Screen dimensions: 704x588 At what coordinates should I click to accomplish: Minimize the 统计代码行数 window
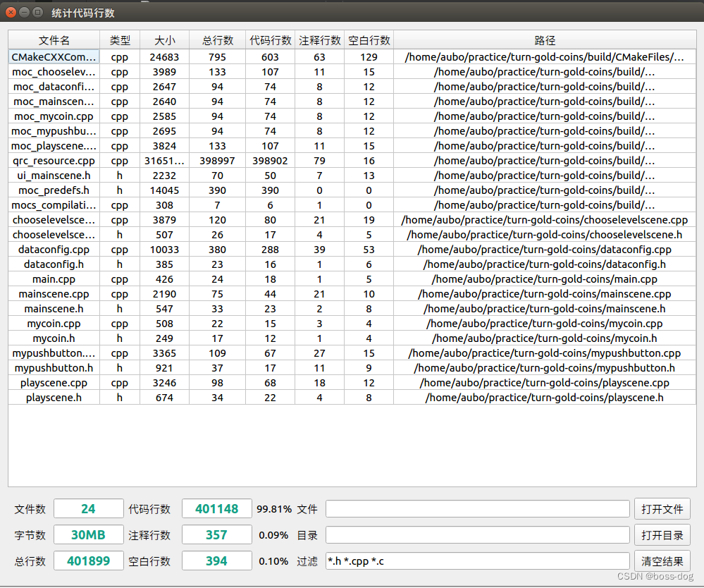pyautogui.click(x=25, y=12)
